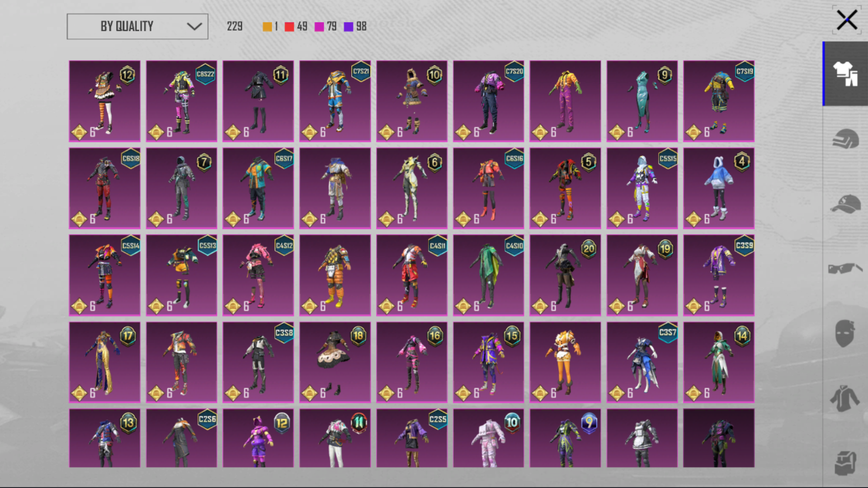Click the red quality swatch
The image size is (868, 488).
pyautogui.click(x=289, y=27)
